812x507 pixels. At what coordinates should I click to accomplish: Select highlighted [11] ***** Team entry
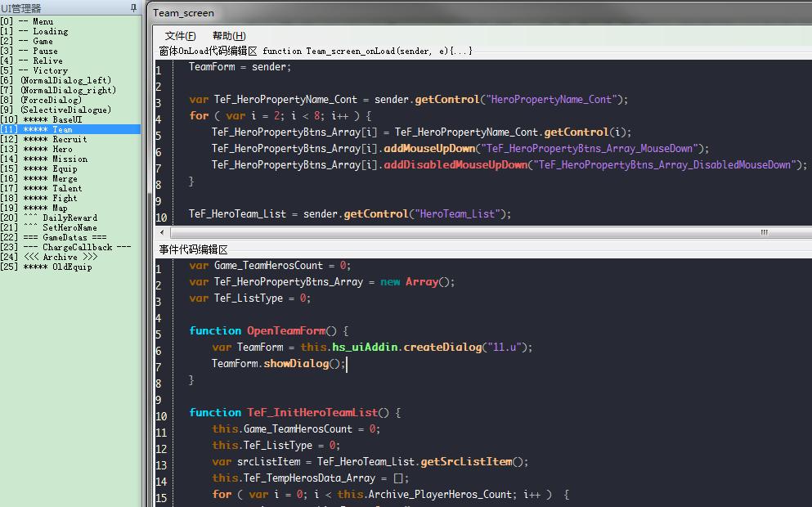click(70, 129)
